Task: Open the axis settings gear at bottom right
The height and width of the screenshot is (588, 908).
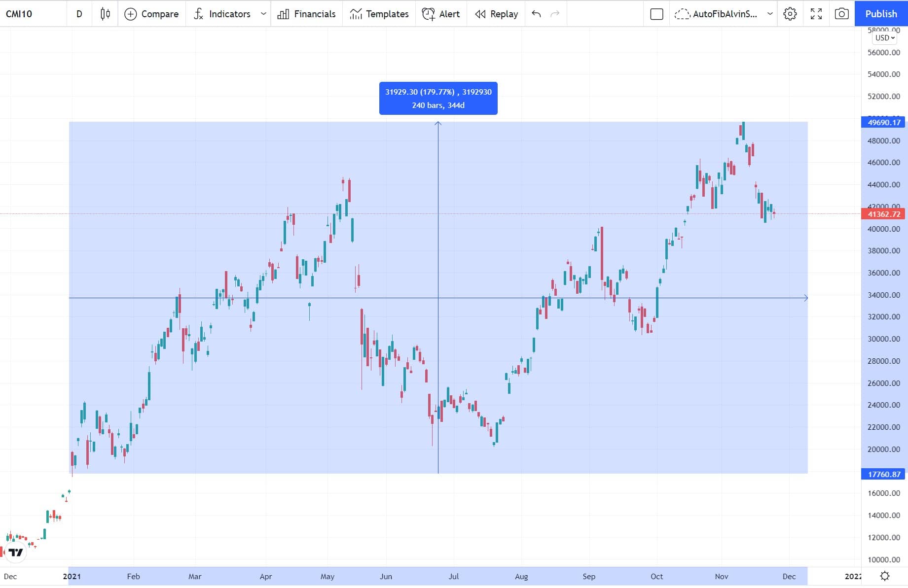Action: coord(885,576)
